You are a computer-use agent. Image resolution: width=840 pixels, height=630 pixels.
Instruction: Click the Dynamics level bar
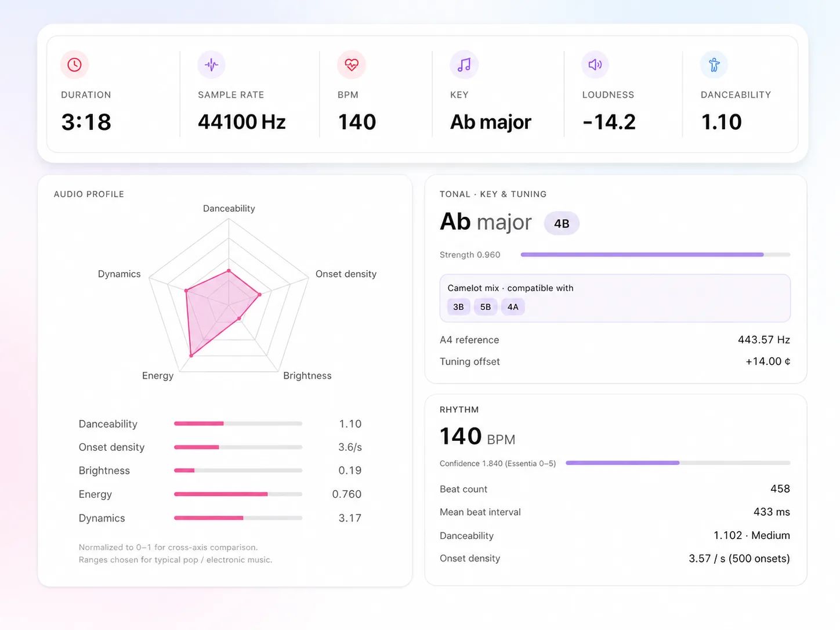[238, 518]
